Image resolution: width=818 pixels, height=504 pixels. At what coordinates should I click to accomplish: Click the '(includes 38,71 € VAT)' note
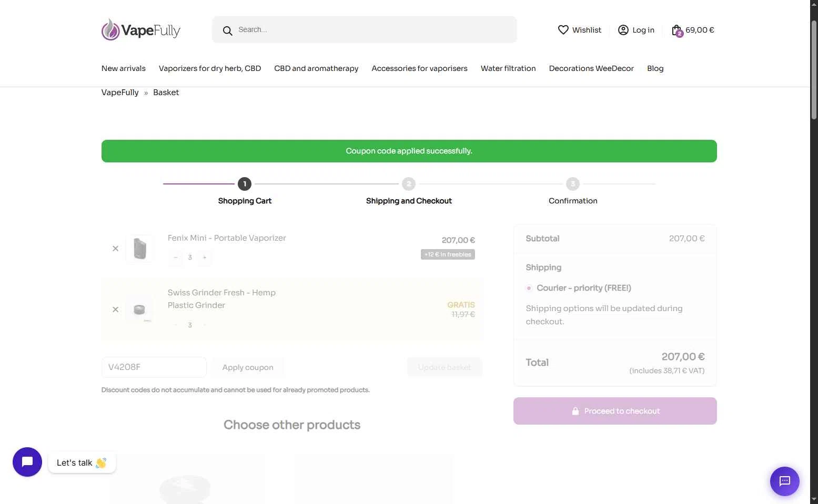pos(667,371)
